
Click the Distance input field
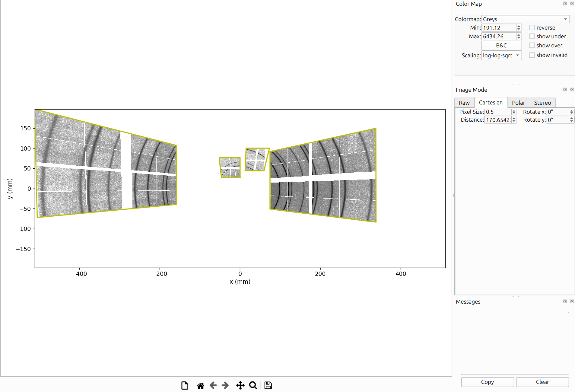(498, 120)
